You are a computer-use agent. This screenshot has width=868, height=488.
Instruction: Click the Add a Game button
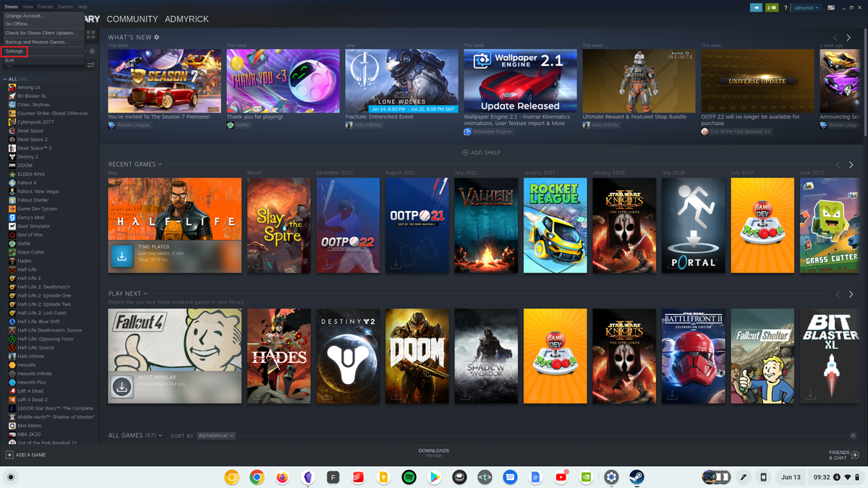click(26, 455)
